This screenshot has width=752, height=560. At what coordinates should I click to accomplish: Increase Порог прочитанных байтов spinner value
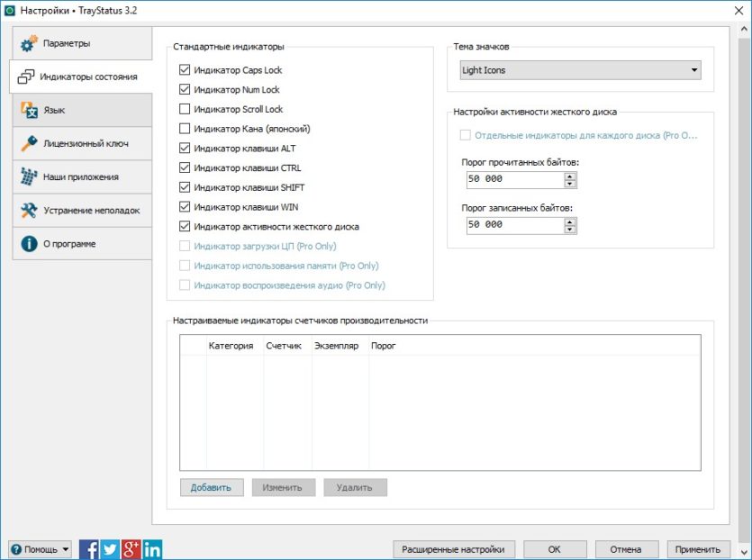[569, 176]
